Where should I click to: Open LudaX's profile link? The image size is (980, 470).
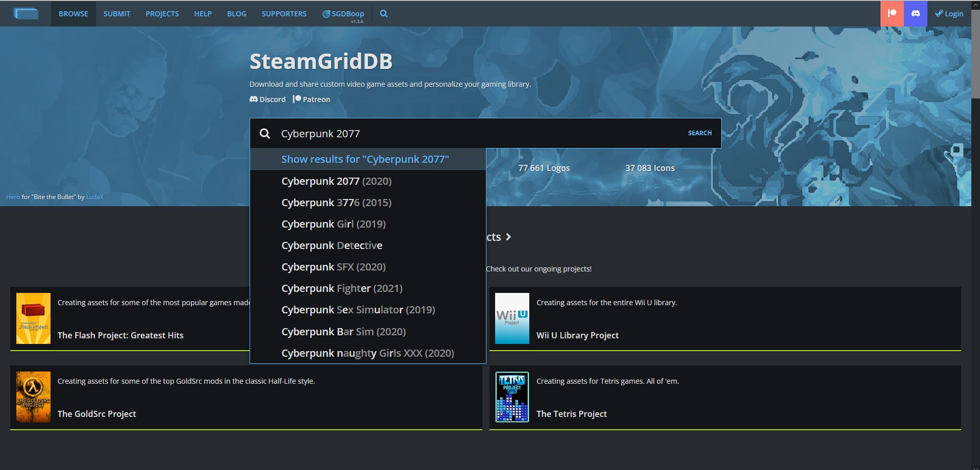coord(95,197)
